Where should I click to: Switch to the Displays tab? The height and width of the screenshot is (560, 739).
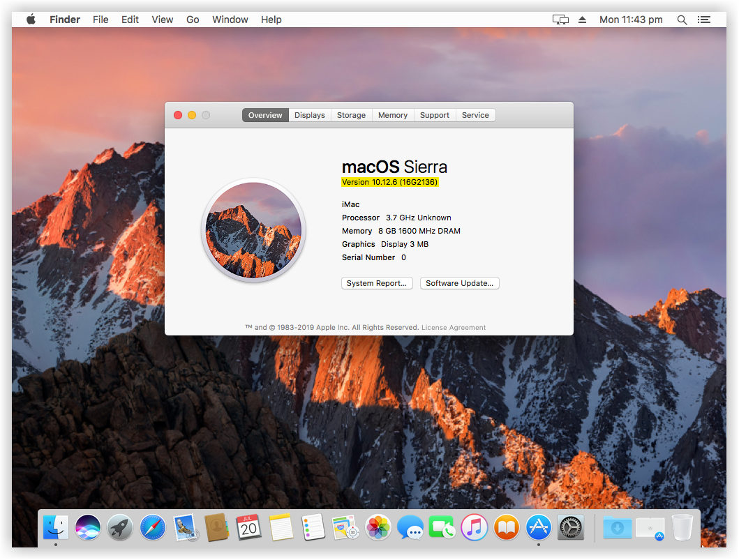point(310,115)
